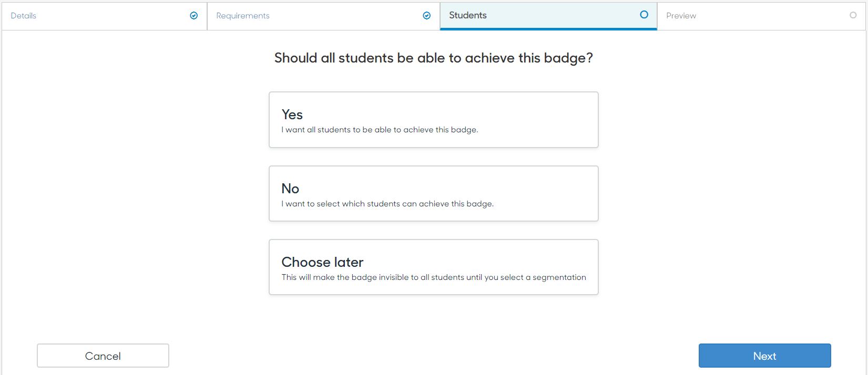Switch to the Preview tab

tap(761, 16)
